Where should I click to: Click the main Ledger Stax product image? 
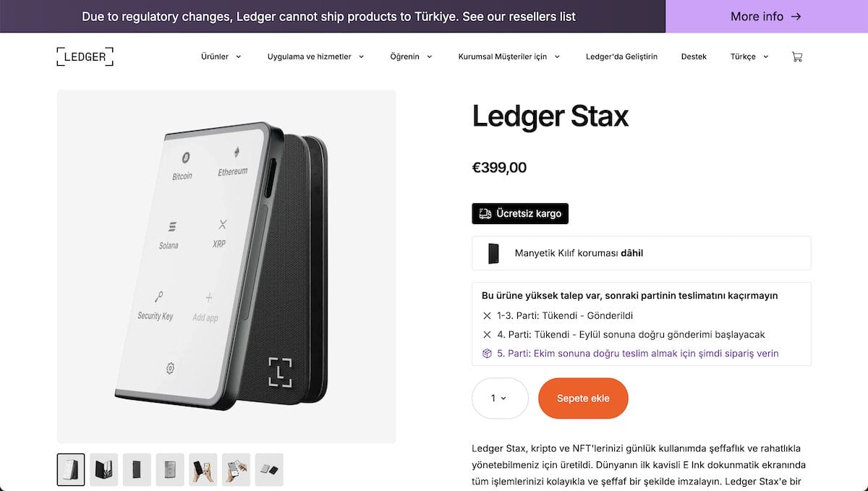tap(226, 266)
